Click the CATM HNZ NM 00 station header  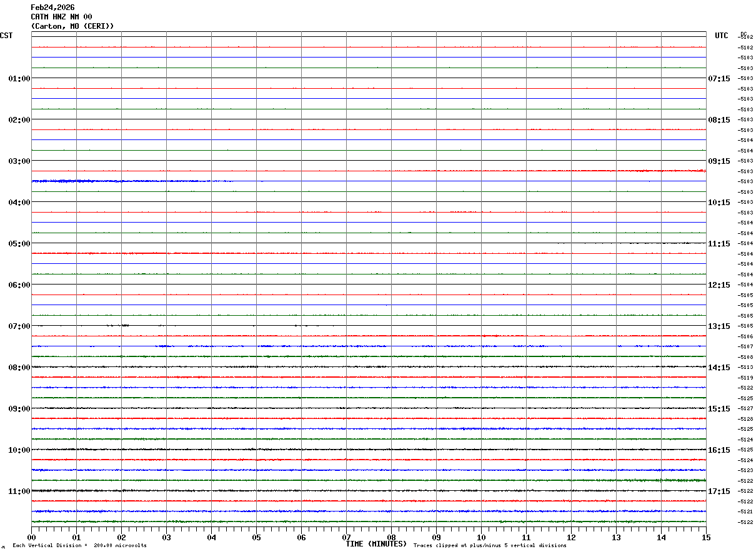click(x=61, y=17)
